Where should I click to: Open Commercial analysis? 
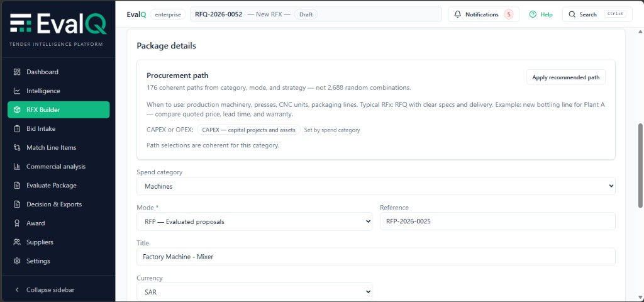click(58, 166)
